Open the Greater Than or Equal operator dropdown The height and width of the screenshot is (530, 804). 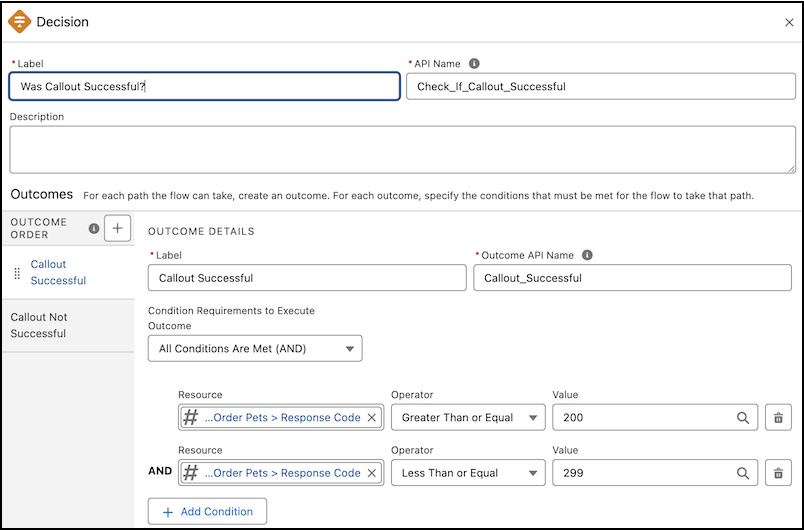[x=468, y=417]
